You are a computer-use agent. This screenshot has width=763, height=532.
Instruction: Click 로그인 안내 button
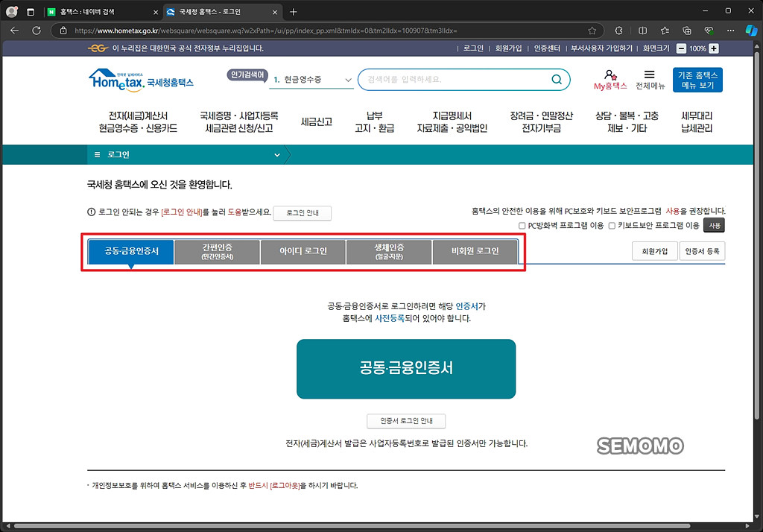point(303,213)
